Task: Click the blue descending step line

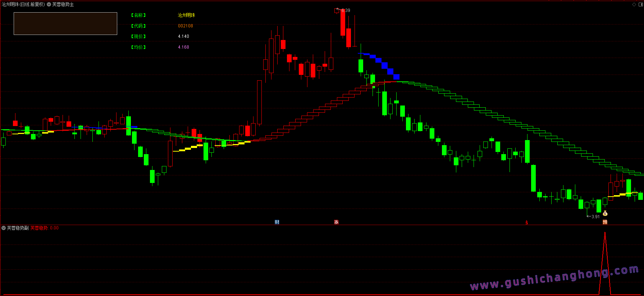Action: 379,66
